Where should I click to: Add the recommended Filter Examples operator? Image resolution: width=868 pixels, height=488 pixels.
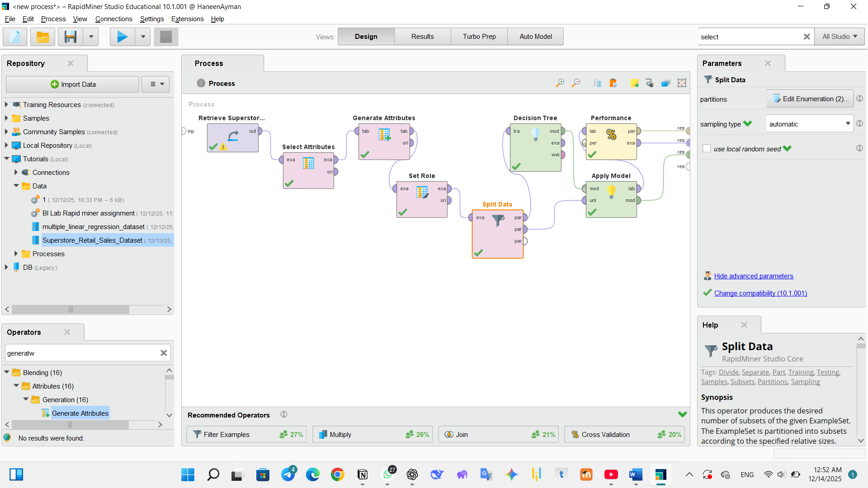[246, 434]
